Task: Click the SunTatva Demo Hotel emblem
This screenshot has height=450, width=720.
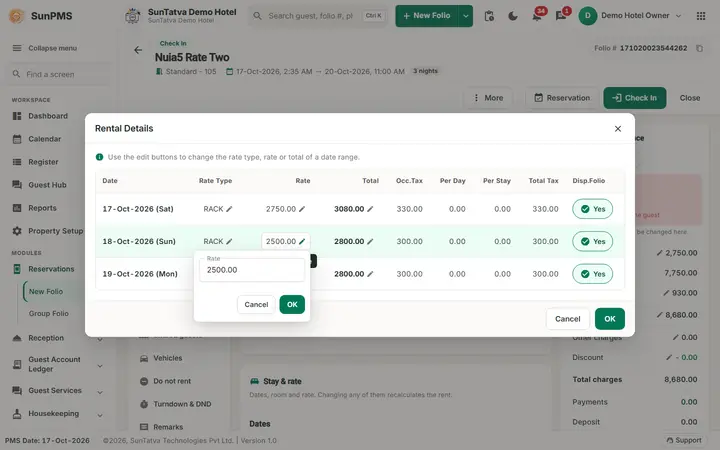Action: [x=133, y=16]
